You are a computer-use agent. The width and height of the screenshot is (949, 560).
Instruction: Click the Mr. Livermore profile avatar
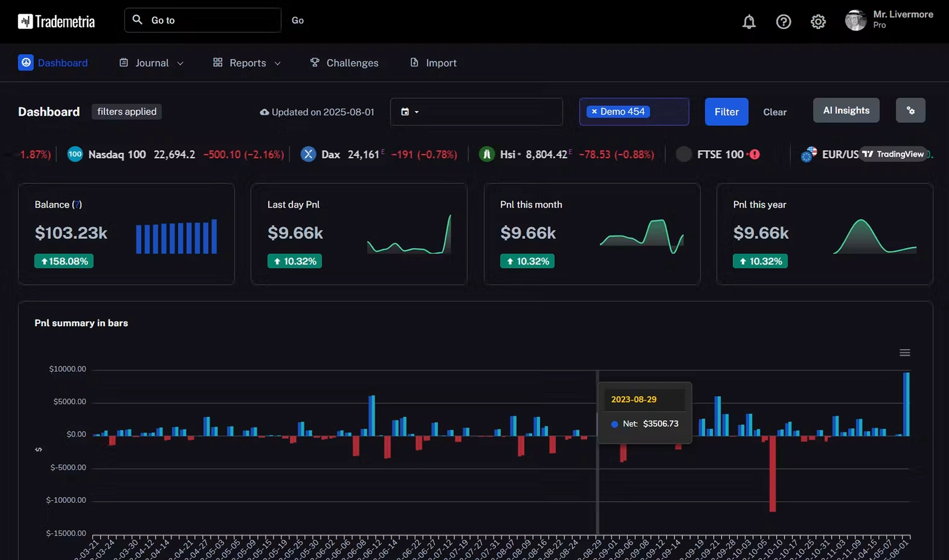click(x=856, y=20)
